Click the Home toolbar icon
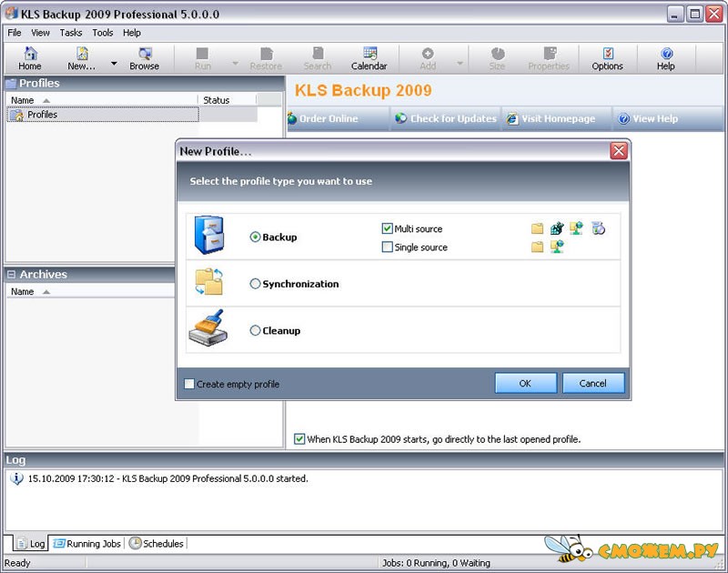This screenshot has height=573, width=728. click(30, 54)
